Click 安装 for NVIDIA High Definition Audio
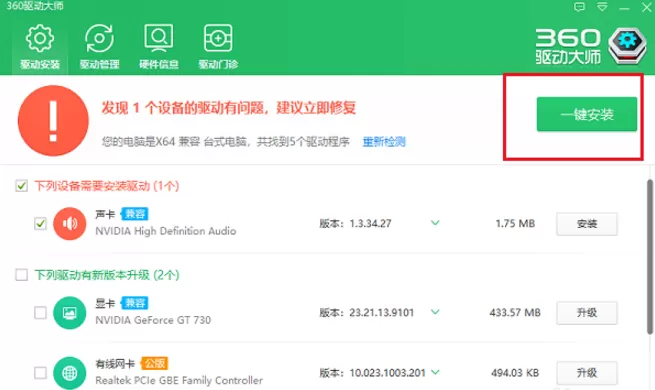 point(587,224)
